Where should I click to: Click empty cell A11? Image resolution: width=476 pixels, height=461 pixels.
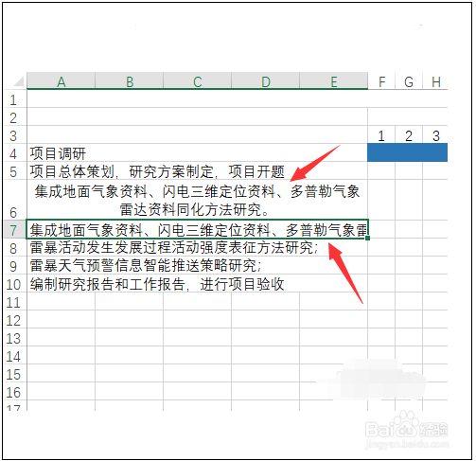[x=62, y=301]
